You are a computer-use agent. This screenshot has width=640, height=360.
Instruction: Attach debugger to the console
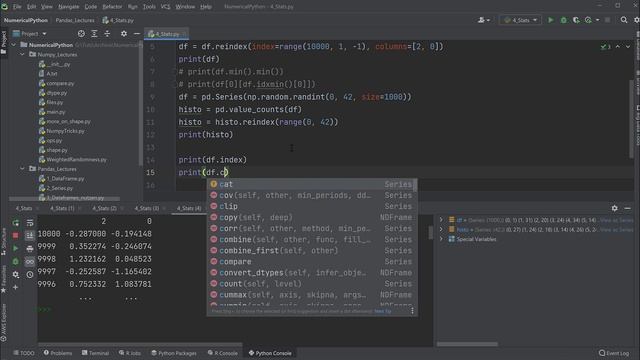[16, 261]
